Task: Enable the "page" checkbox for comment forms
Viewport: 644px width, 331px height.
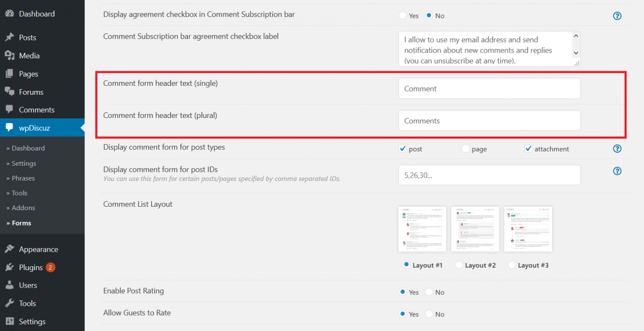Action: click(x=465, y=147)
